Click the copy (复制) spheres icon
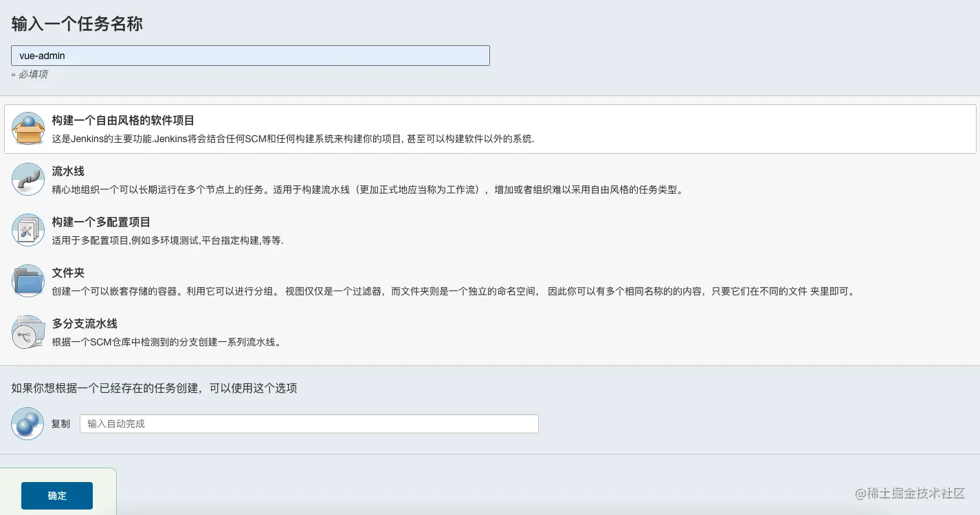 (x=28, y=424)
